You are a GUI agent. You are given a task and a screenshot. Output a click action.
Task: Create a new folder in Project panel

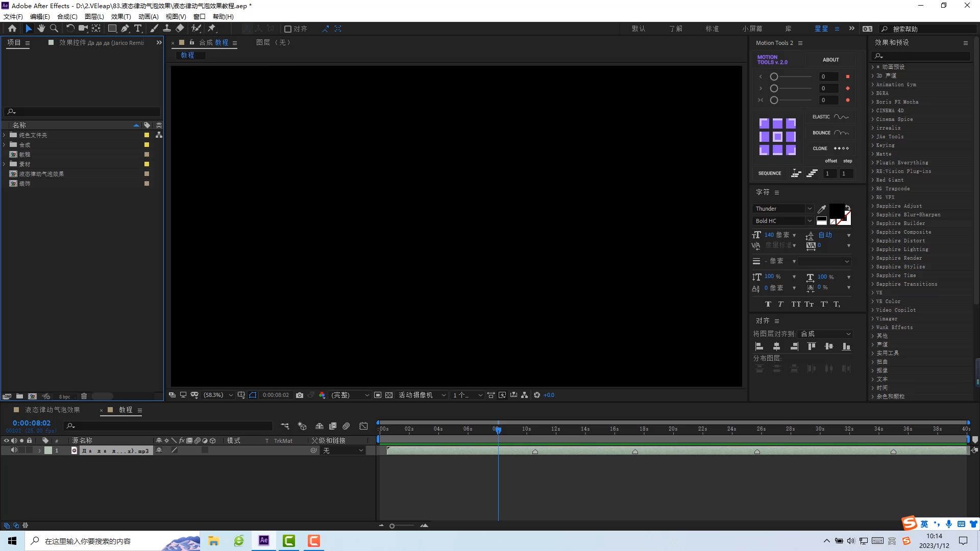click(19, 396)
